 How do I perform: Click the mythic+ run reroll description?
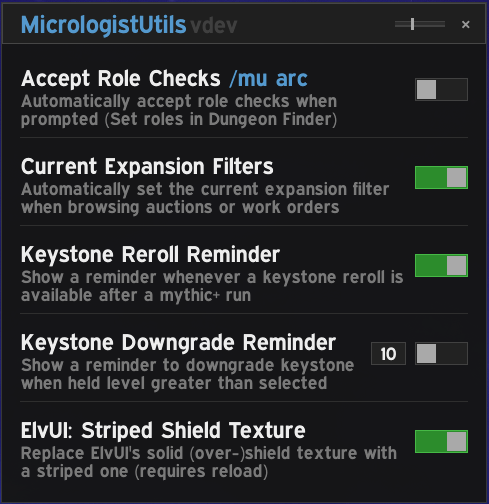coord(212,286)
